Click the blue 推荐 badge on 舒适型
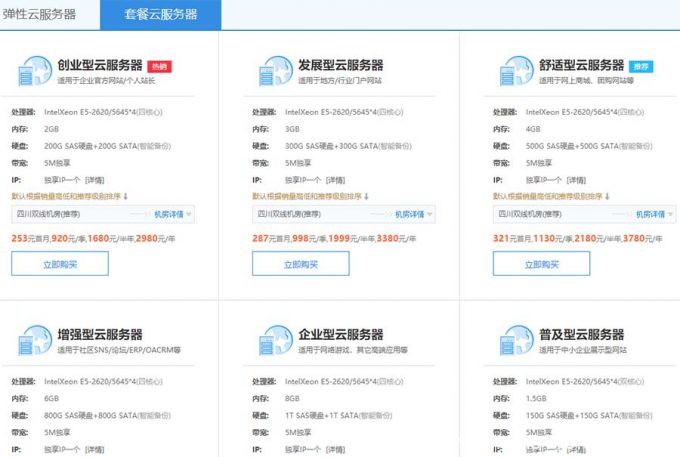The height and width of the screenshot is (457, 680). point(640,66)
